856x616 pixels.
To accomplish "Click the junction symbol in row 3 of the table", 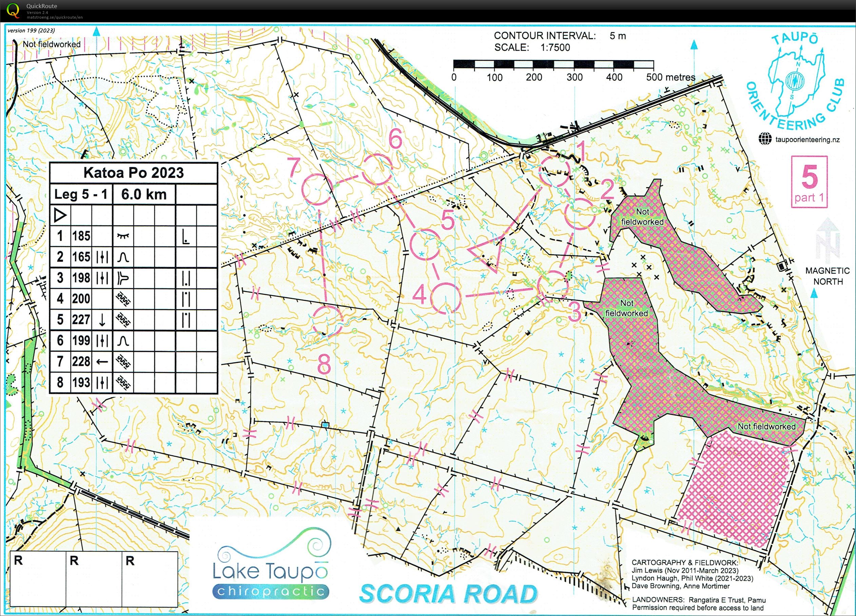I will [123, 278].
